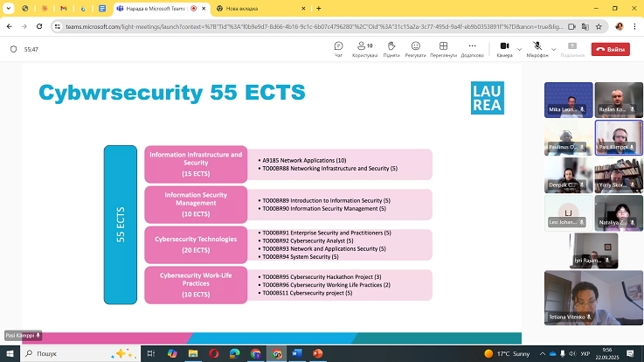Raise your hand (Підняти)

point(391,48)
